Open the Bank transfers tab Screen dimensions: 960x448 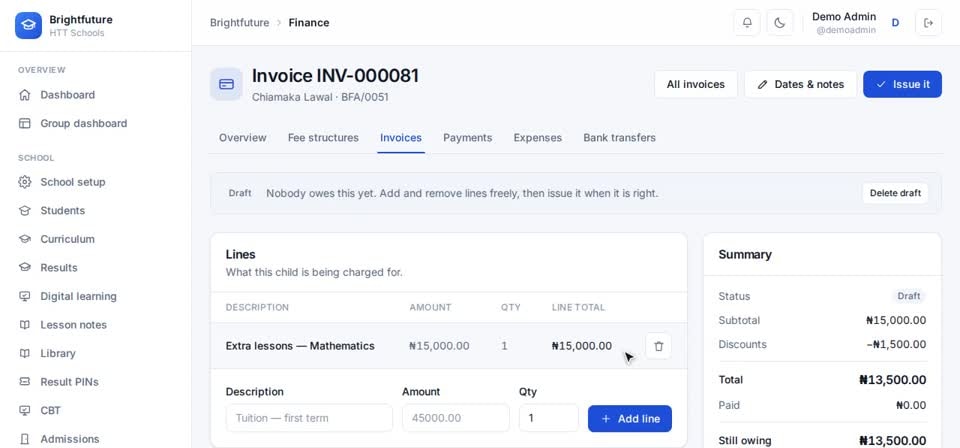point(620,138)
